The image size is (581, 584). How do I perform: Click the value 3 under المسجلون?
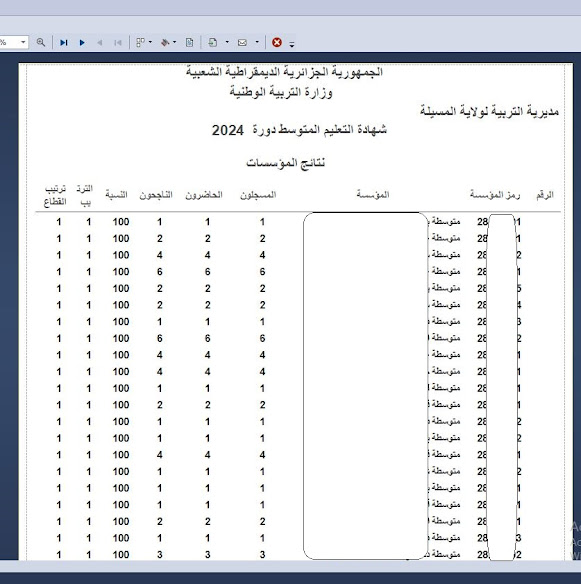(x=263, y=555)
